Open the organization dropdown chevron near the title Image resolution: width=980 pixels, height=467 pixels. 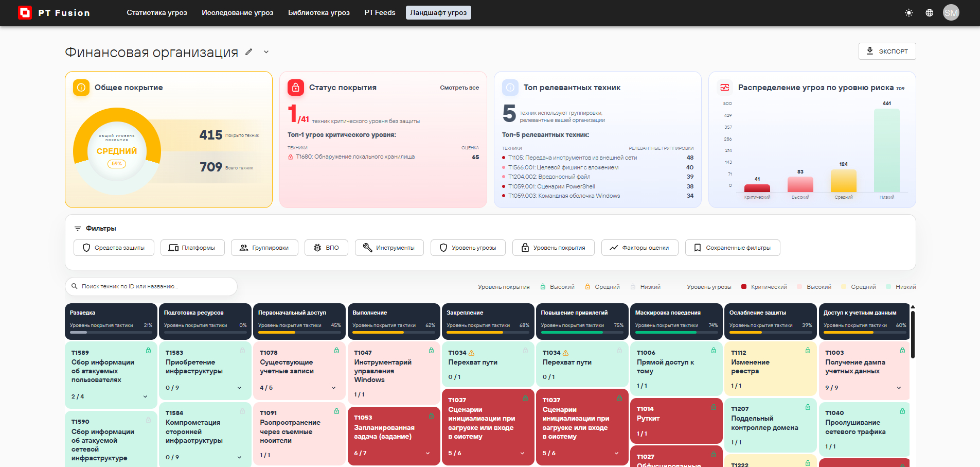(x=266, y=52)
